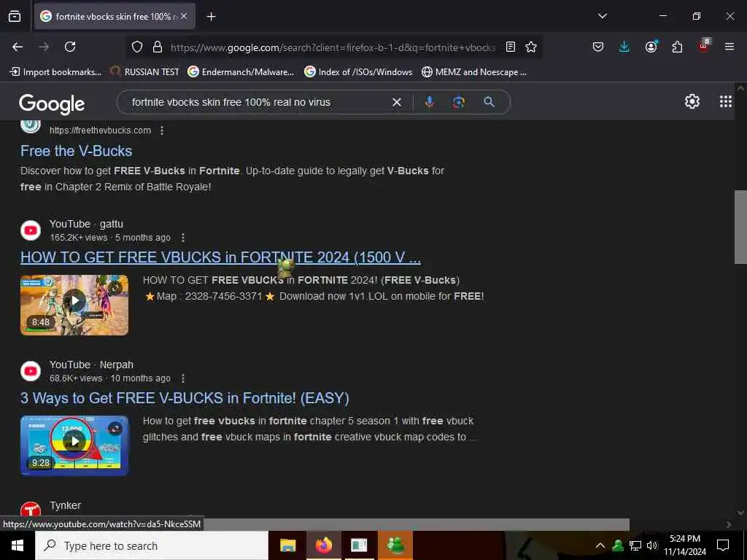Image resolution: width=747 pixels, height=560 pixels.
Task: Open Endermanch/Malware bookmark
Action: point(241,72)
